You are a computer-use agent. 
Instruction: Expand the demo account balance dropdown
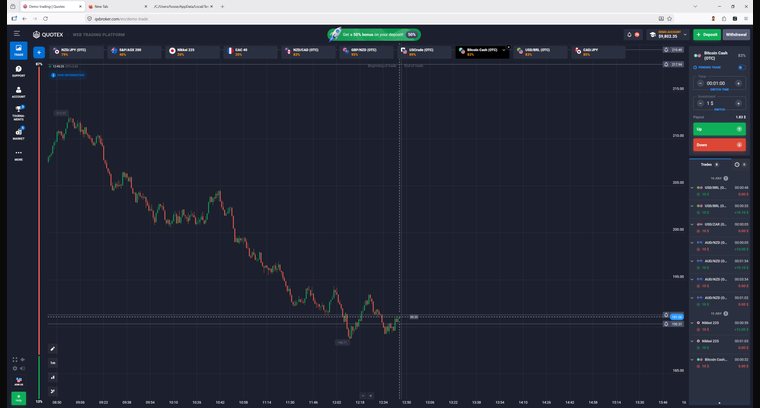(x=685, y=34)
